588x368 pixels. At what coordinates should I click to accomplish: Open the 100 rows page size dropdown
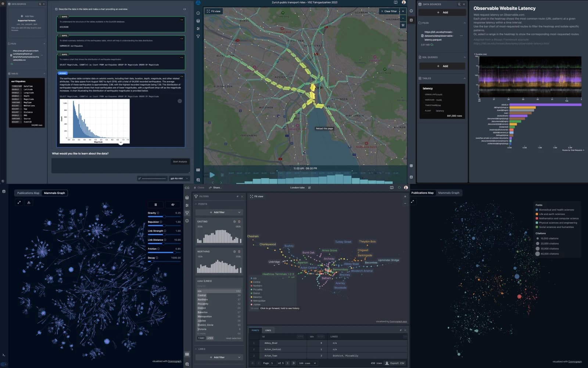307,363
